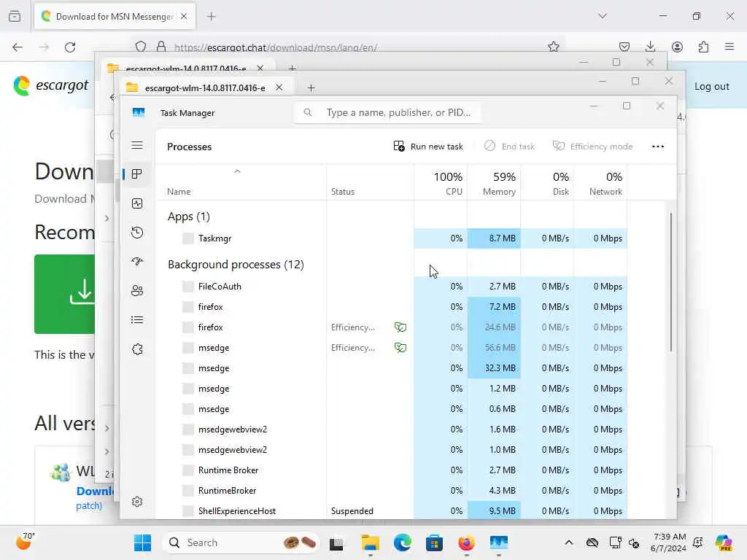Open Firefox extensions puzzle icon
The height and width of the screenshot is (560, 747).
click(x=703, y=47)
